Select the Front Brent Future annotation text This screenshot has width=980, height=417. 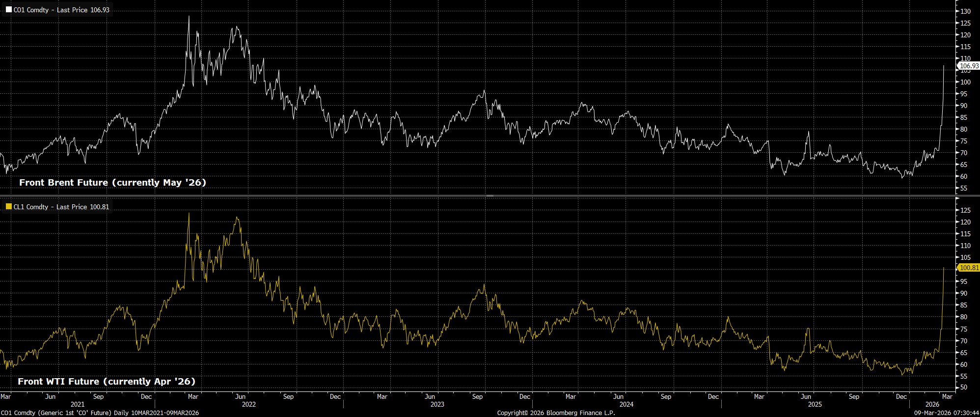pyautogui.click(x=112, y=182)
